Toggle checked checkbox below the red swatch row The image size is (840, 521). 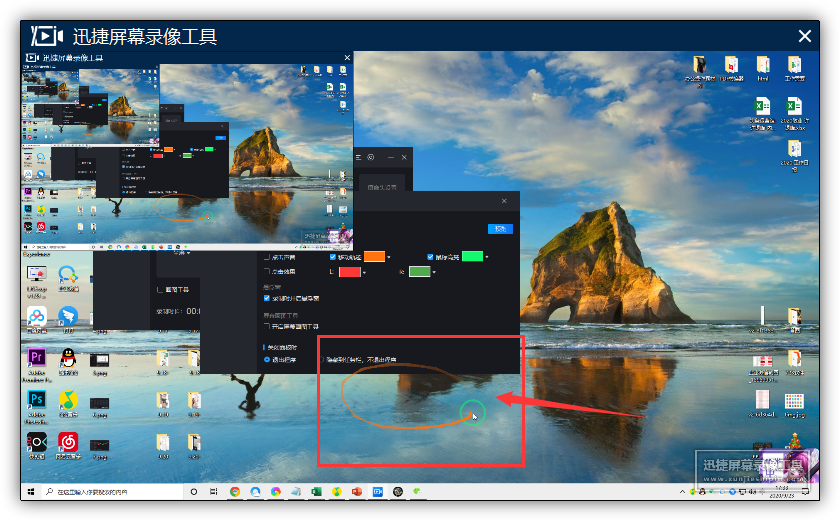click(x=267, y=298)
